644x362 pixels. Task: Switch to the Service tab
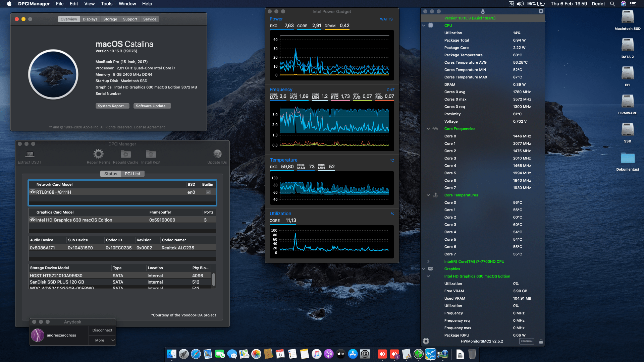(x=150, y=19)
